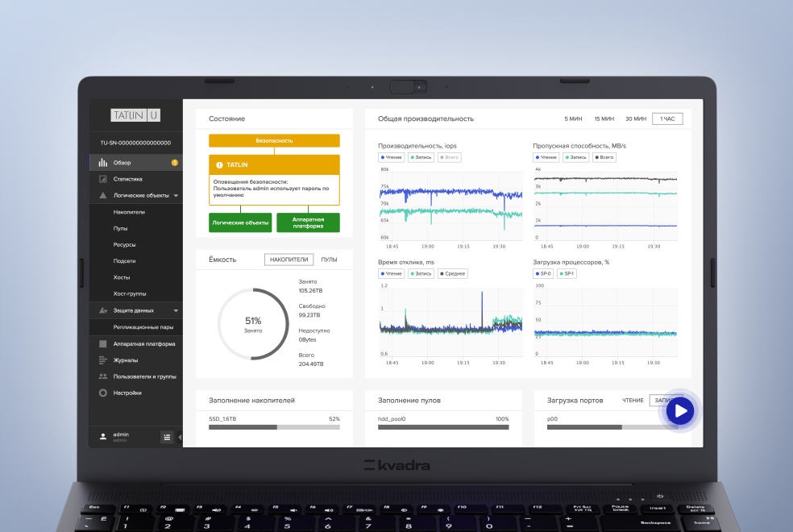793x532 pixels.
Task: Open Журналы via its log icon
Action: point(102,360)
